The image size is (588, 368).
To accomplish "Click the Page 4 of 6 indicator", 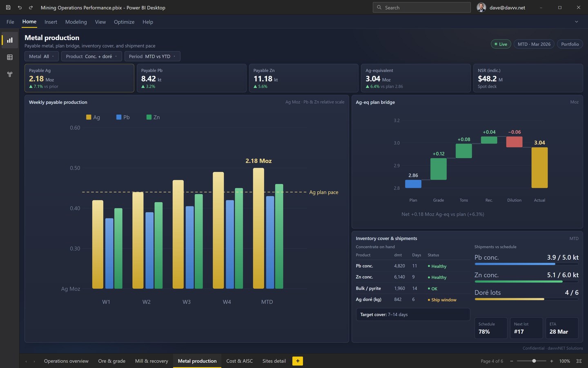I will pos(492,361).
